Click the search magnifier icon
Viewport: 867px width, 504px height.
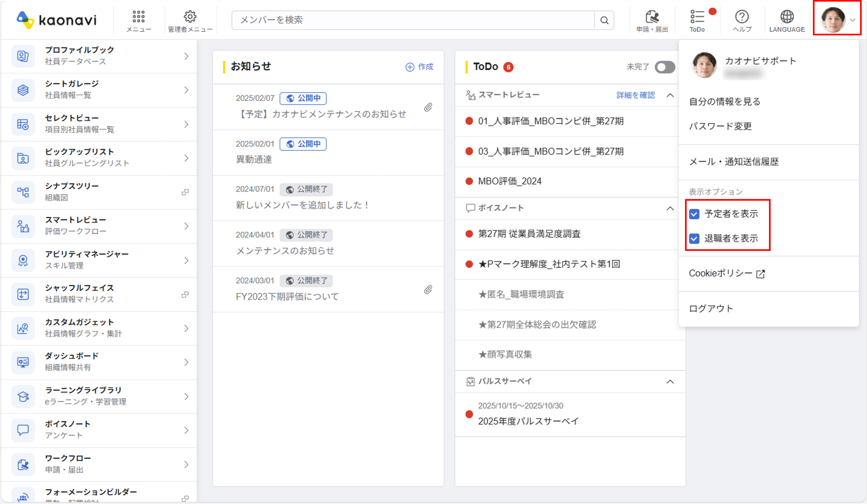point(604,20)
